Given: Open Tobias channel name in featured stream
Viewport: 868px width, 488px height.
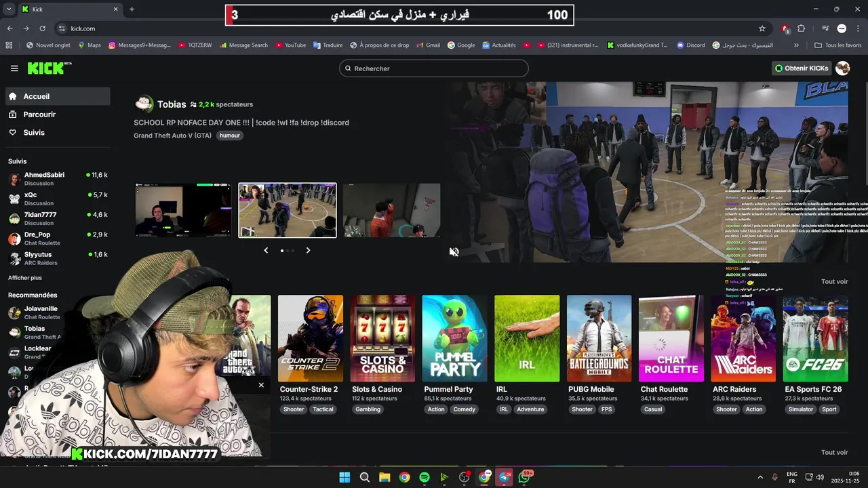Looking at the screenshot, I should pos(172,104).
